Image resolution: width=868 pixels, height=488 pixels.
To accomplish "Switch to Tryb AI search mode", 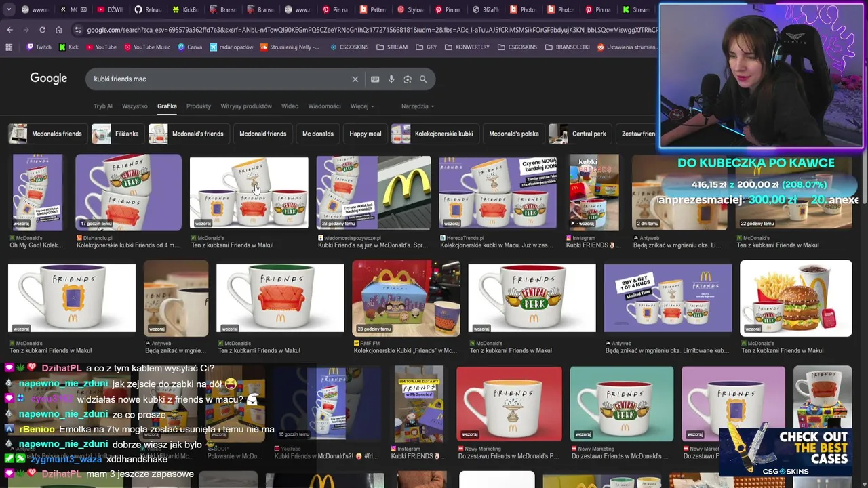I will pos(103,106).
